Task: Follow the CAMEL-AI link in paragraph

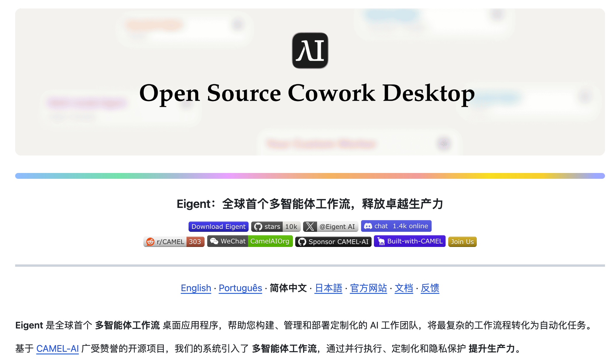Action: (x=57, y=349)
